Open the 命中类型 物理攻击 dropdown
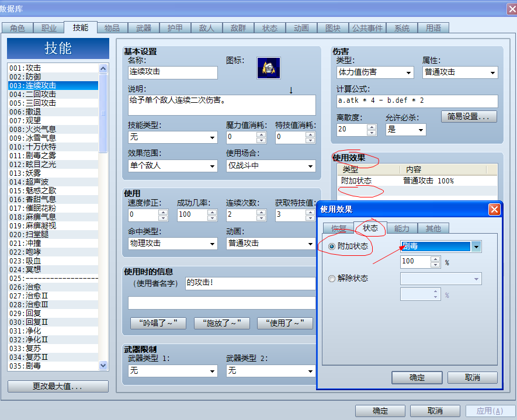This screenshot has height=420, width=517. (x=212, y=244)
